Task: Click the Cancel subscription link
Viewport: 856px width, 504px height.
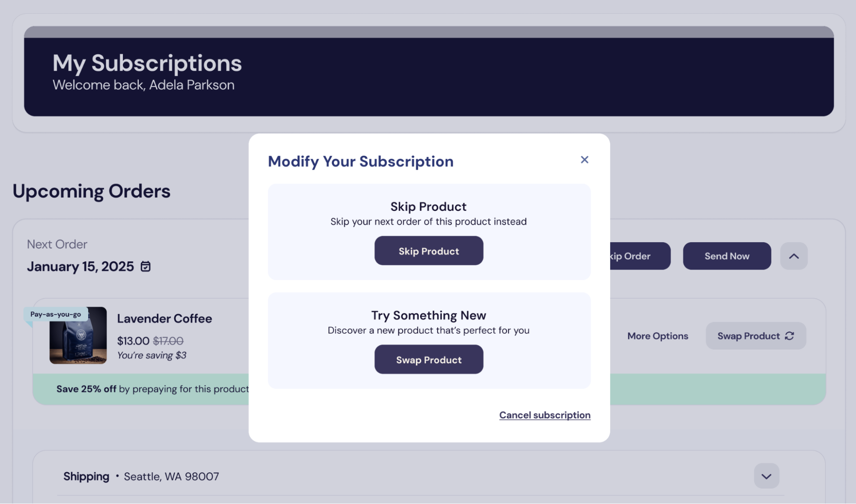Action: (x=545, y=415)
